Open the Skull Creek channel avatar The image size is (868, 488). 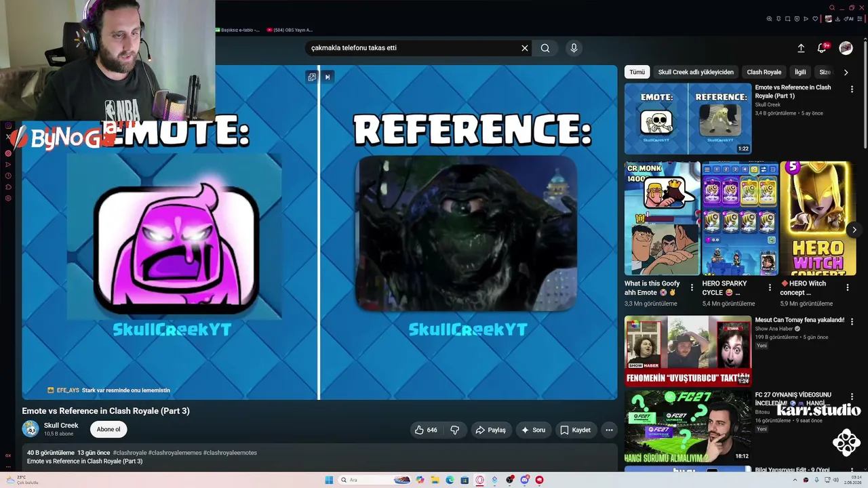tap(31, 429)
